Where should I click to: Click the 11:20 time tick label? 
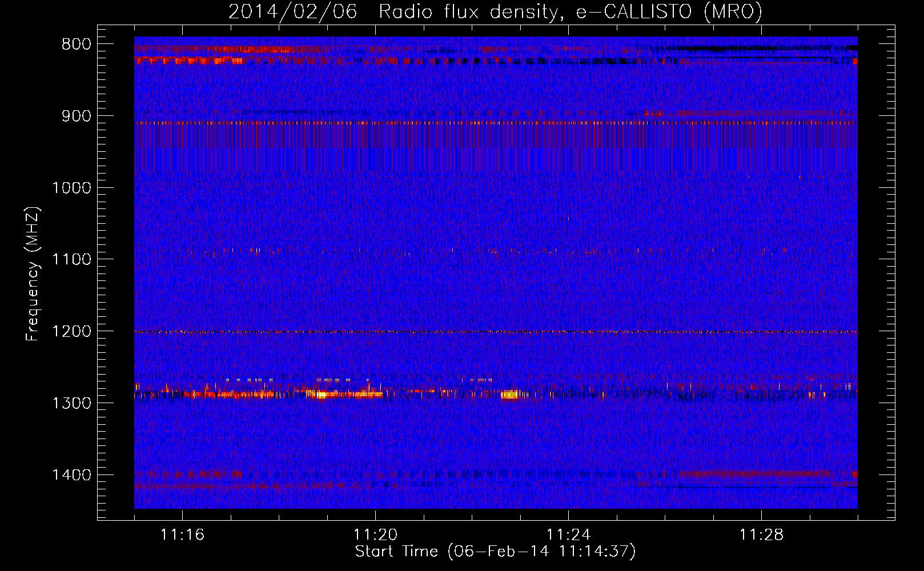tap(375, 535)
